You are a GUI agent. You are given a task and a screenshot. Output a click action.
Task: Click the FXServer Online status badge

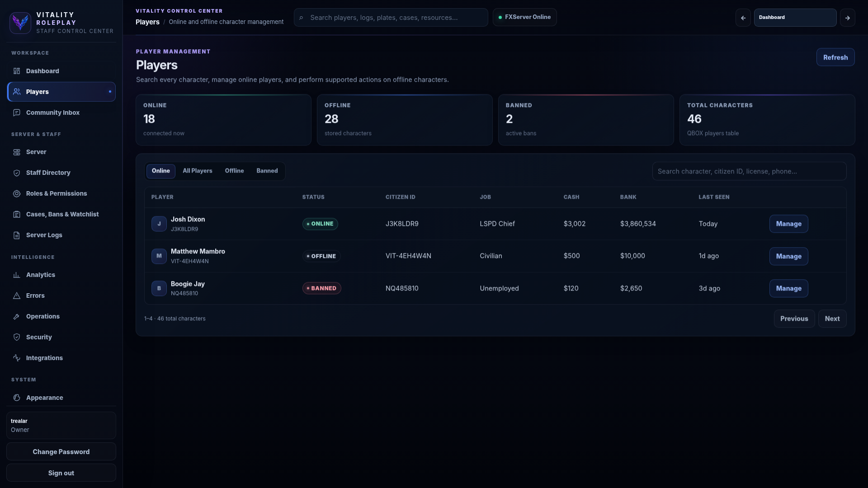524,17
